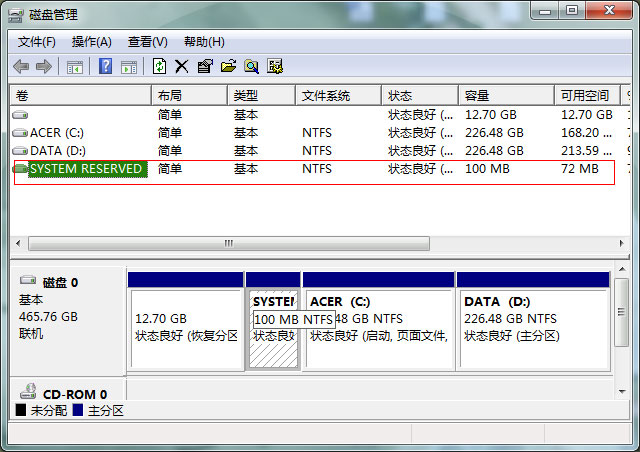Click the blue Help question mark icon
This screenshot has width=640, height=452.
tap(105, 67)
